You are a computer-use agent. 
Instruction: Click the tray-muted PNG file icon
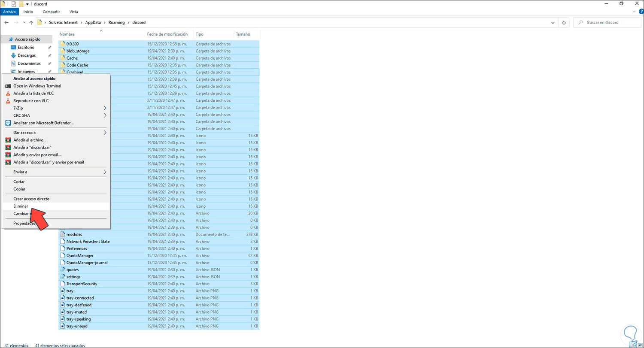click(63, 312)
